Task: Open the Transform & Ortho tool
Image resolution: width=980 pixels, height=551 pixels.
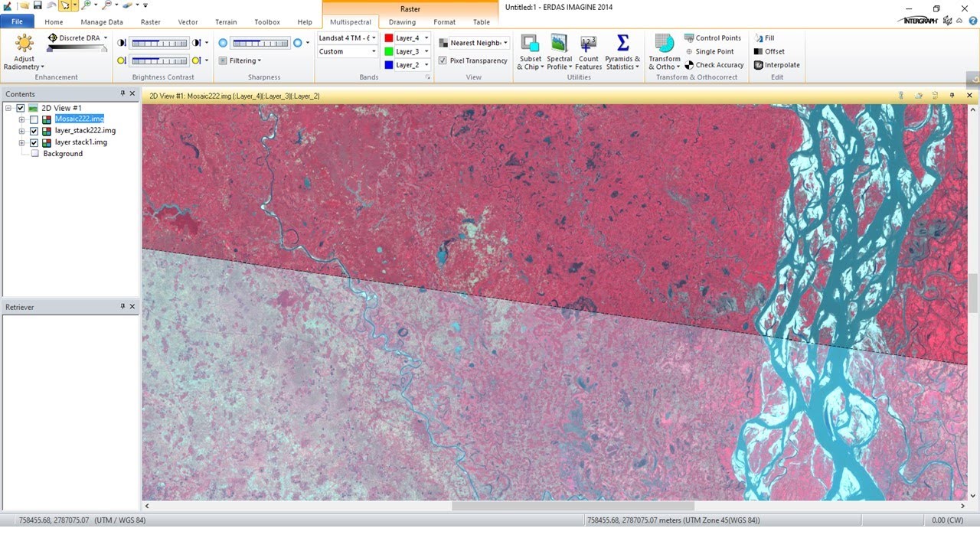Action: (665, 51)
